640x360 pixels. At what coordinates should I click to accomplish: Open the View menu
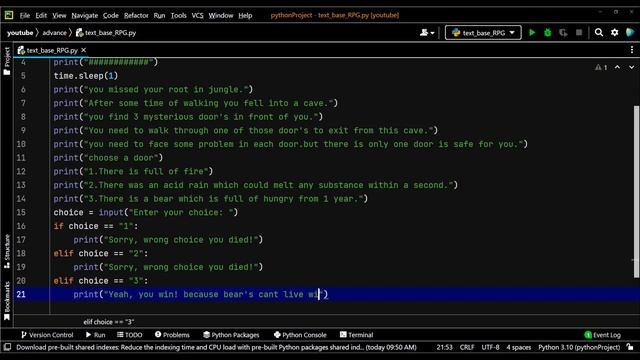[x=59, y=16]
